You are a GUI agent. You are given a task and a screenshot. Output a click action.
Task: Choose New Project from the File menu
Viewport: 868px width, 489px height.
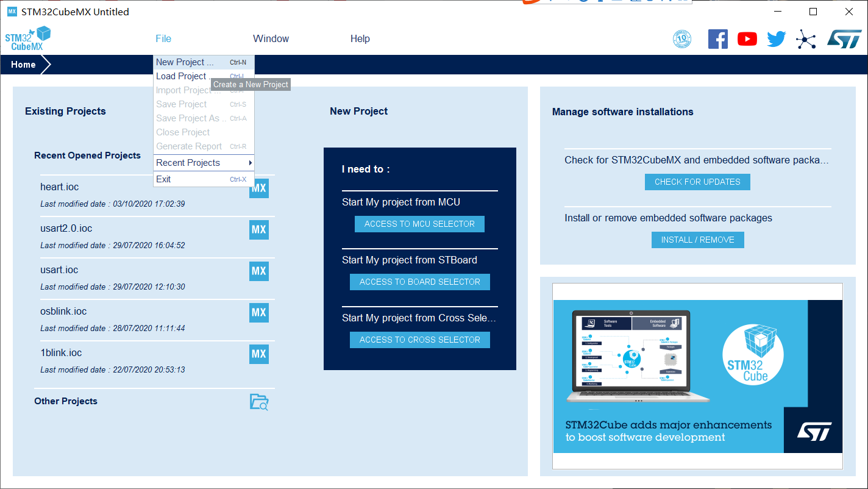click(204, 62)
